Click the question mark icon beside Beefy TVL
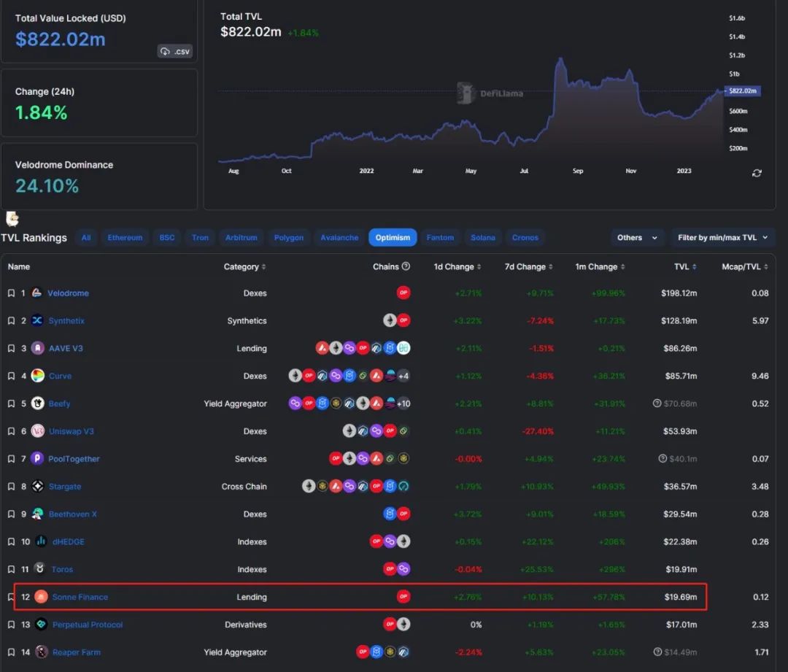 657,403
